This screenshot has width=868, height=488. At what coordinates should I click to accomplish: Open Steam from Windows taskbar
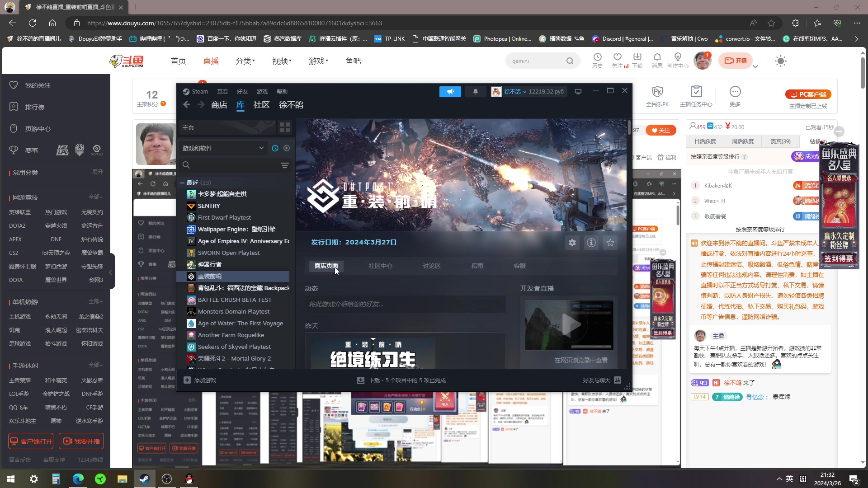145,479
